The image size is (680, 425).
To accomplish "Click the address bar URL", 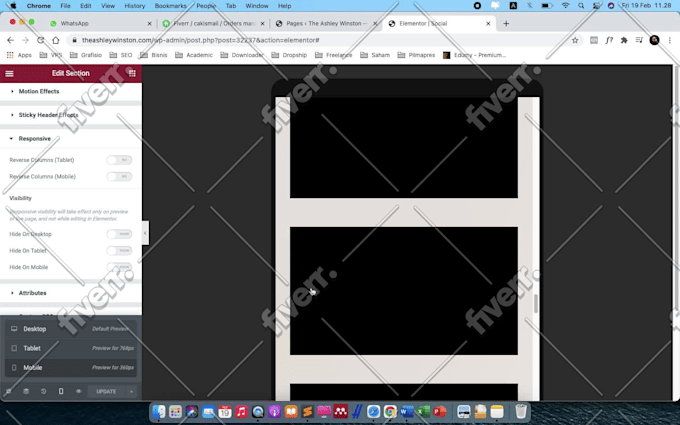I will 200,40.
